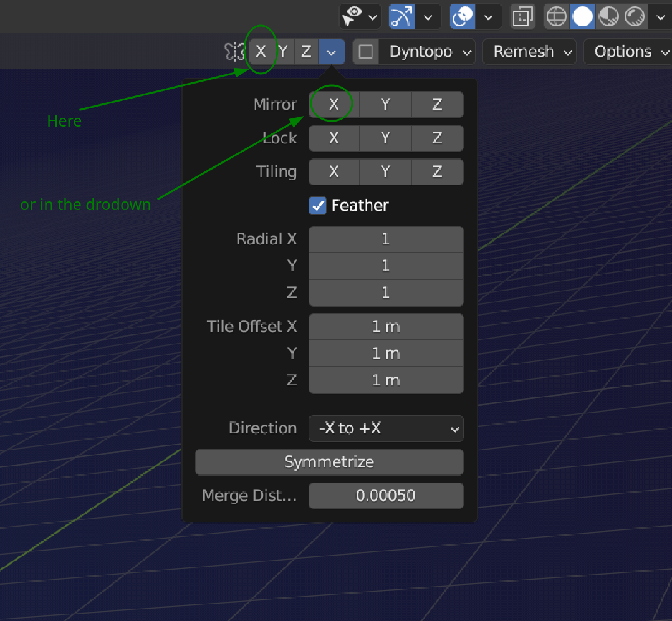
Task: Open the selectability and visibility filter icon
Action: tap(353, 16)
